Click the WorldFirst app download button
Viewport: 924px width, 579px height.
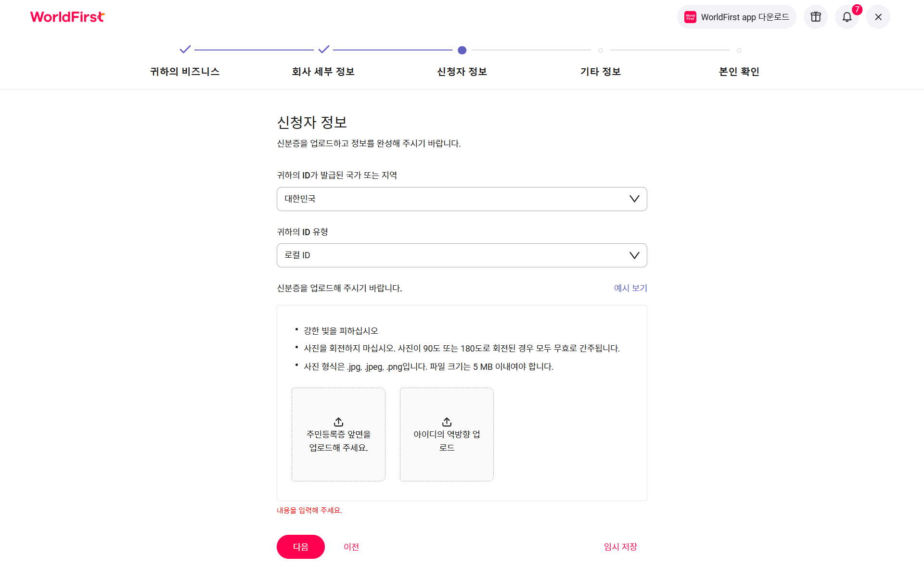click(736, 17)
